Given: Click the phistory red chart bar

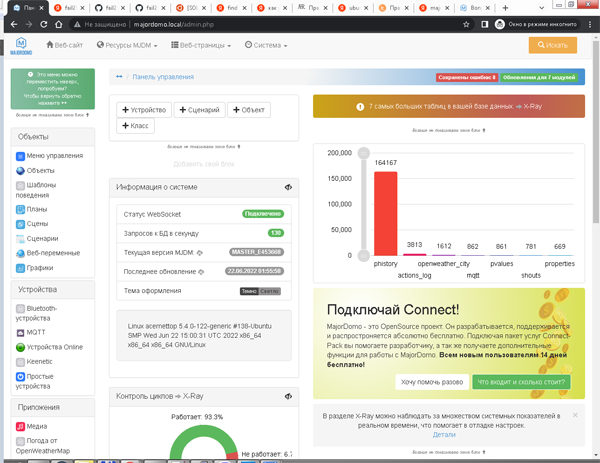Looking at the screenshot, I should pos(385,214).
